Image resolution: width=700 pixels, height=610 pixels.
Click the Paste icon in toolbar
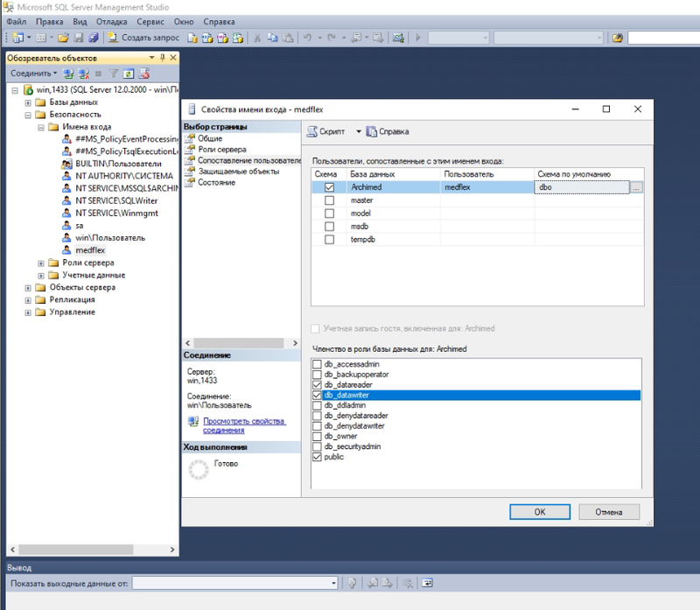(x=289, y=38)
